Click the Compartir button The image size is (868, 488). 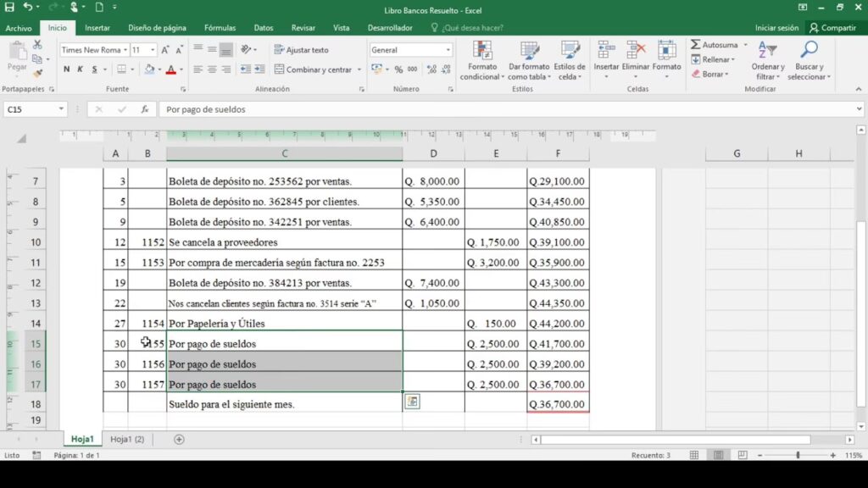tap(833, 28)
